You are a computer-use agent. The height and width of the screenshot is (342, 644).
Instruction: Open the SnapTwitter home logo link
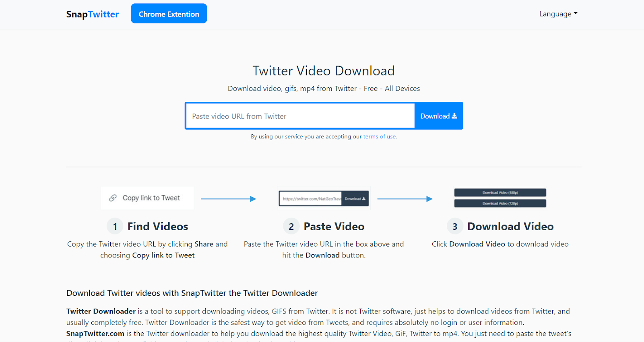pyautogui.click(x=93, y=14)
